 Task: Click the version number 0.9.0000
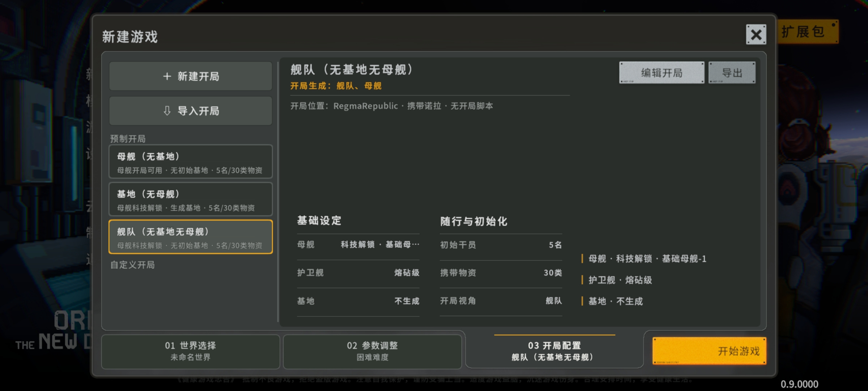coord(799,384)
